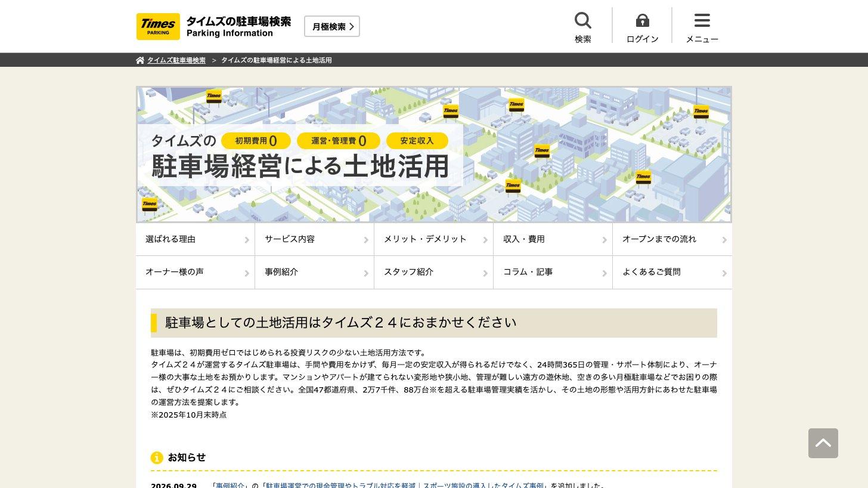Select the よくあるご質問 menu item
The image size is (868, 488).
(x=672, y=272)
